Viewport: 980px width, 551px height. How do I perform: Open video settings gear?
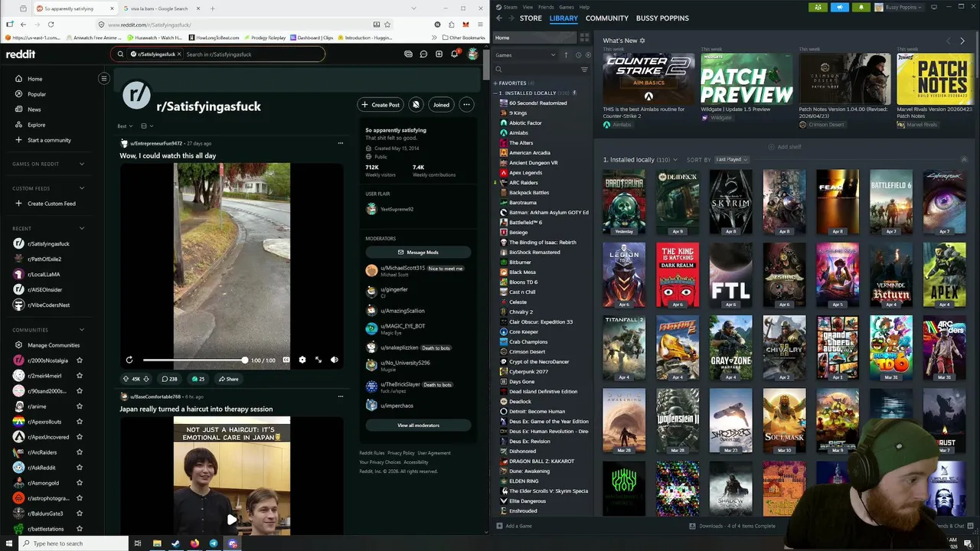302,360
